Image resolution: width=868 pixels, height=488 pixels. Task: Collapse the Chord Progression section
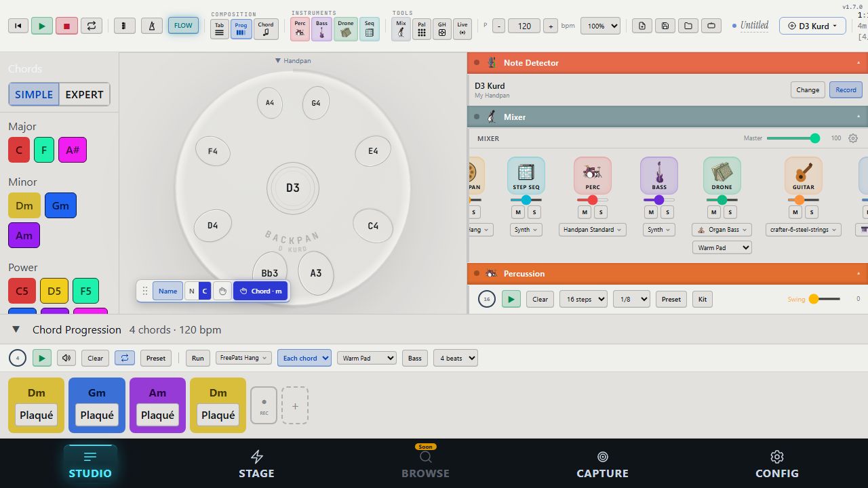(x=16, y=329)
